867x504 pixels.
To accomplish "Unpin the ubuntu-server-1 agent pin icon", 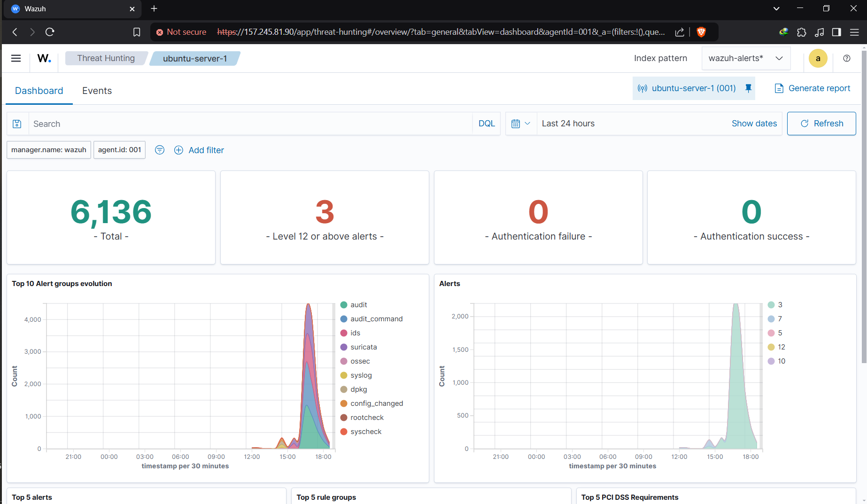I will pyautogui.click(x=749, y=88).
